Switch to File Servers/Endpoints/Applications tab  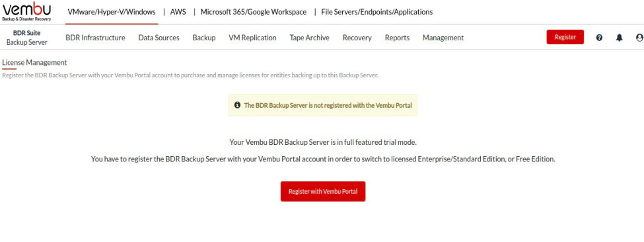pyautogui.click(x=377, y=12)
